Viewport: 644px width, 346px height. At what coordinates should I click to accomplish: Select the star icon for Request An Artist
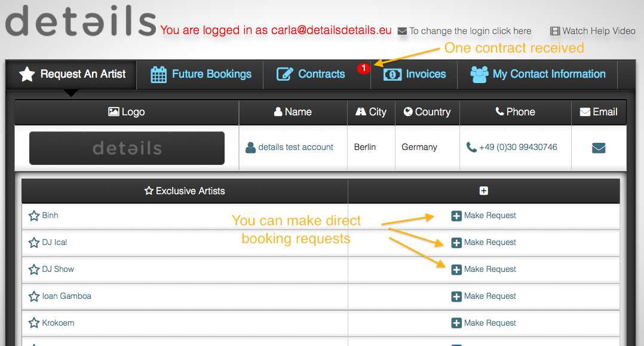coord(26,75)
